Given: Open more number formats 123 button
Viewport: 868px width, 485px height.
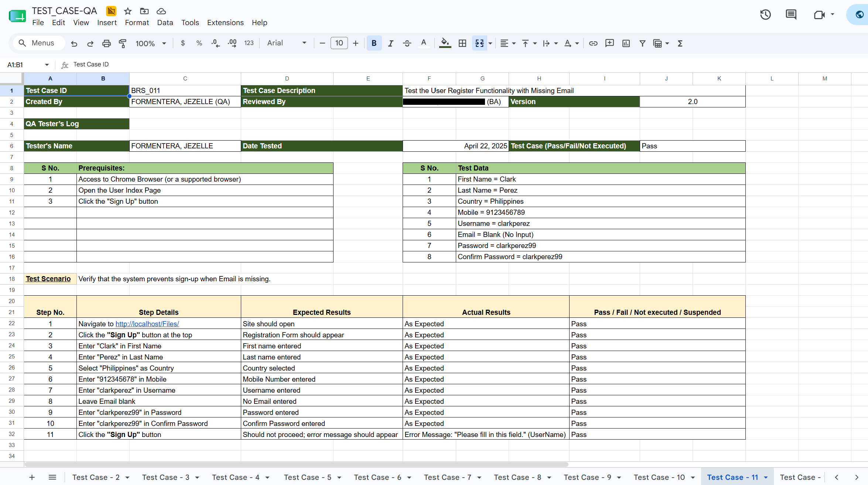Looking at the screenshot, I should (x=249, y=43).
